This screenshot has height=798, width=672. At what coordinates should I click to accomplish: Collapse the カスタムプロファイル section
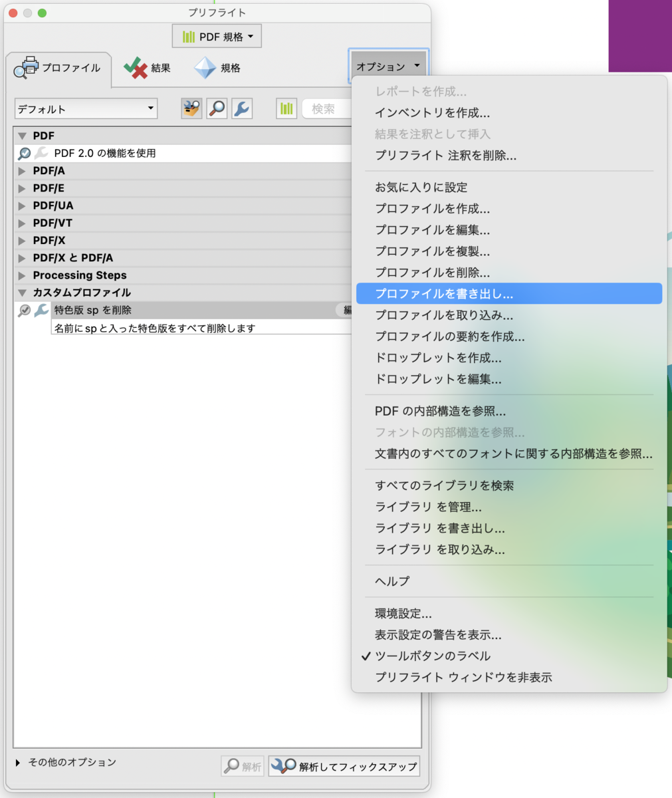[x=21, y=292]
